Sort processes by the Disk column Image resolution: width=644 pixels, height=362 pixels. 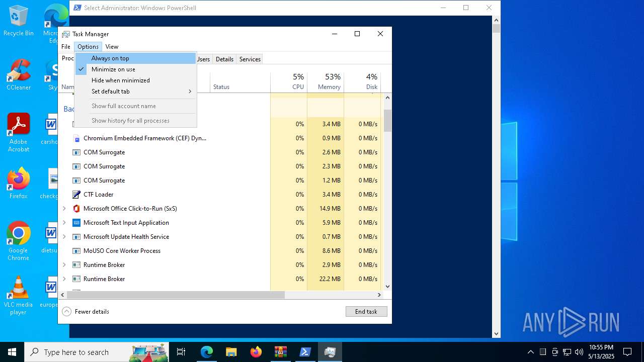(362, 82)
